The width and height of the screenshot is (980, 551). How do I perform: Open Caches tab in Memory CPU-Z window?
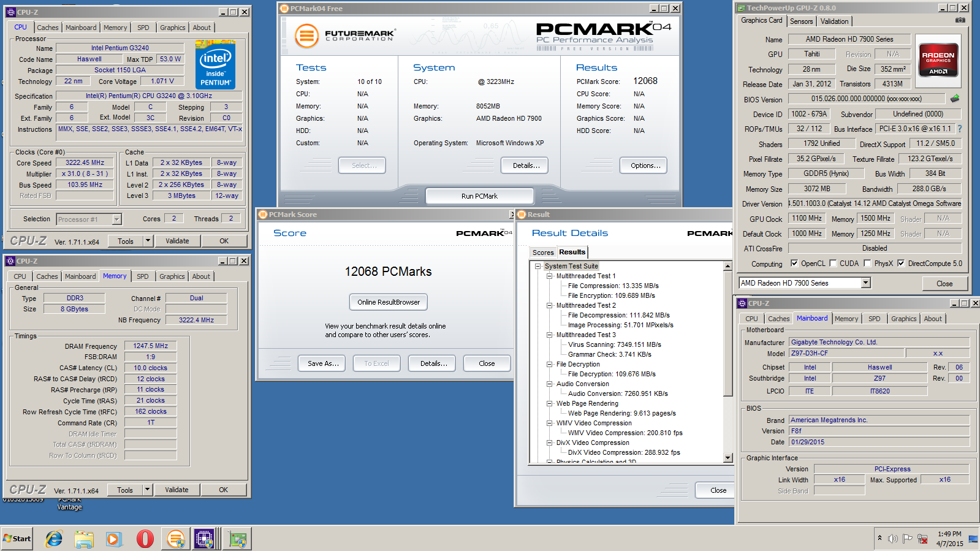[47, 276]
